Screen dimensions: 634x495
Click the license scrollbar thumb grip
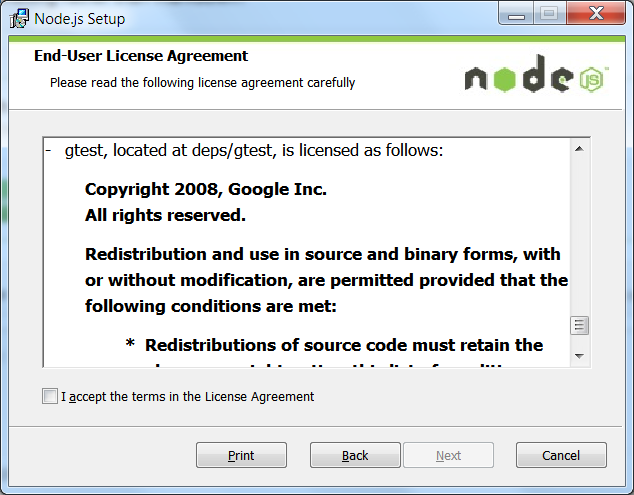pos(579,325)
